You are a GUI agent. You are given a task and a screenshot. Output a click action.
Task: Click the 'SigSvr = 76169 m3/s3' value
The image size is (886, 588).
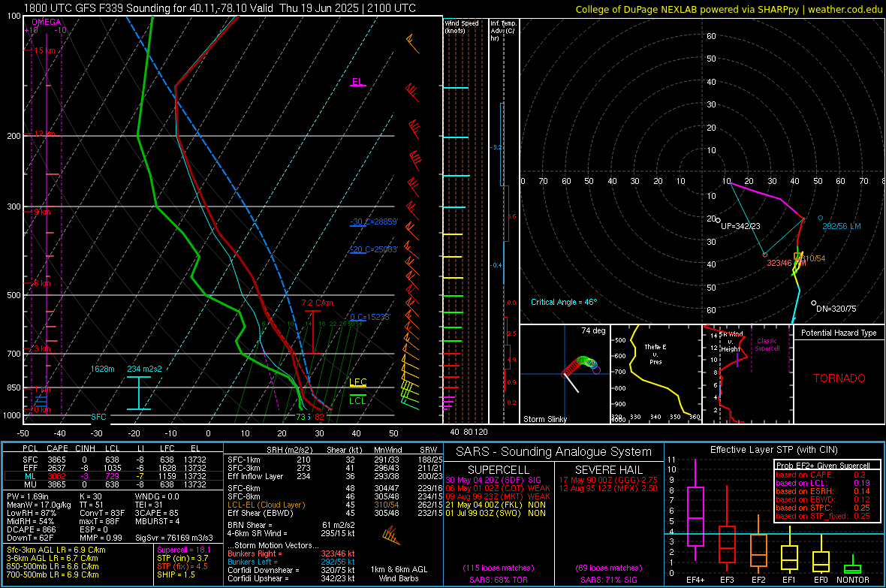point(174,538)
